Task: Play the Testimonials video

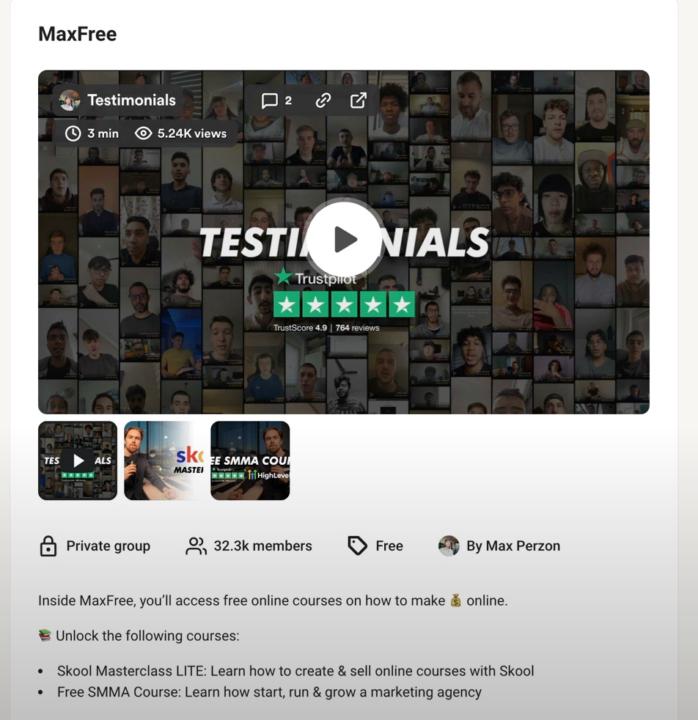Action: [x=344, y=239]
